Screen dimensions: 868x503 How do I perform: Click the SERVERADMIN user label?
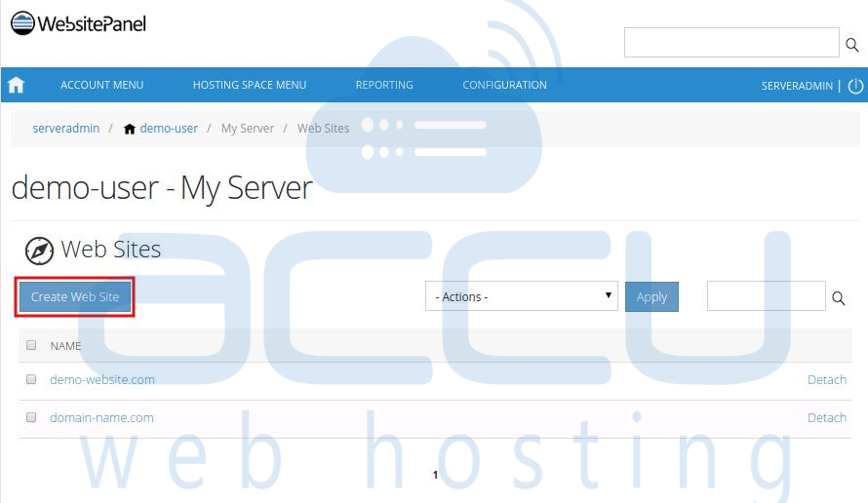point(797,86)
